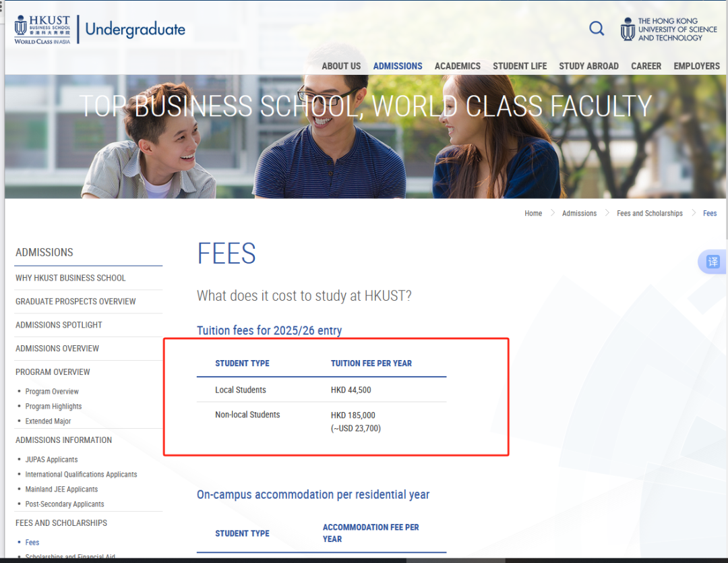
Task: Click the HKD 44,500 tuition value
Action: (x=351, y=390)
